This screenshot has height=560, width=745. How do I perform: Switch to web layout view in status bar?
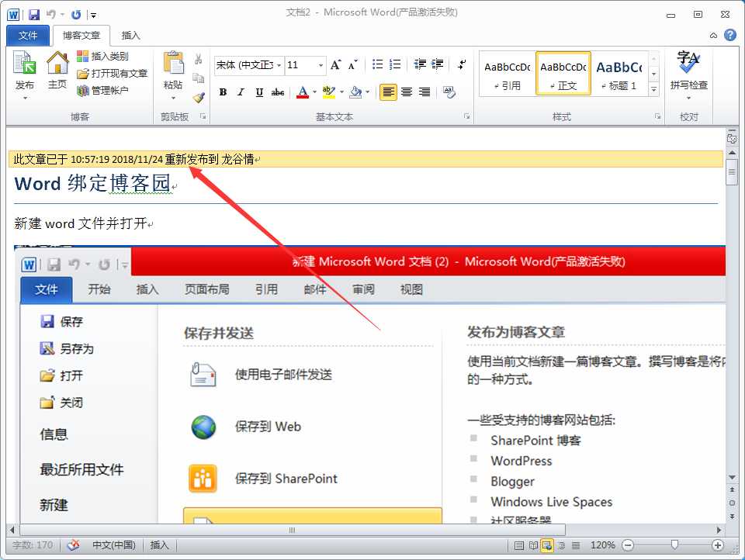point(547,545)
